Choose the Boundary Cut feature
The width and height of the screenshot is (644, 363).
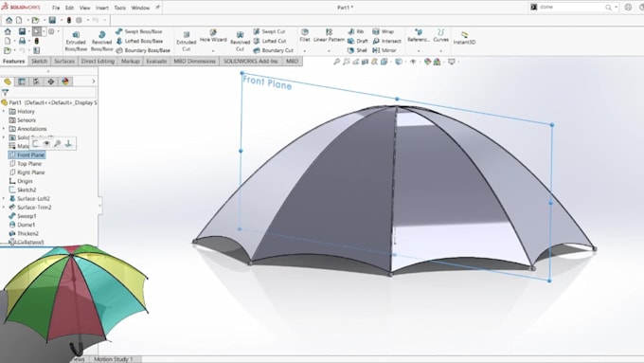tap(273, 50)
